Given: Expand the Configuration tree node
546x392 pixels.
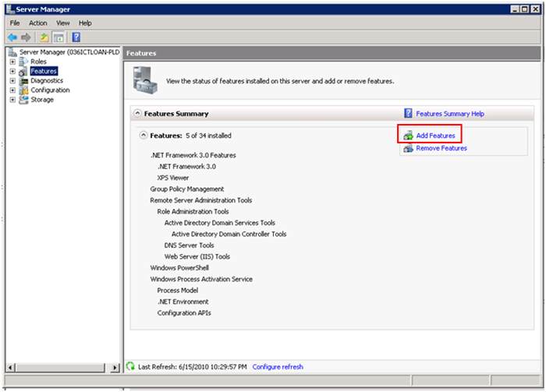Looking at the screenshot, I should [x=12, y=90].
